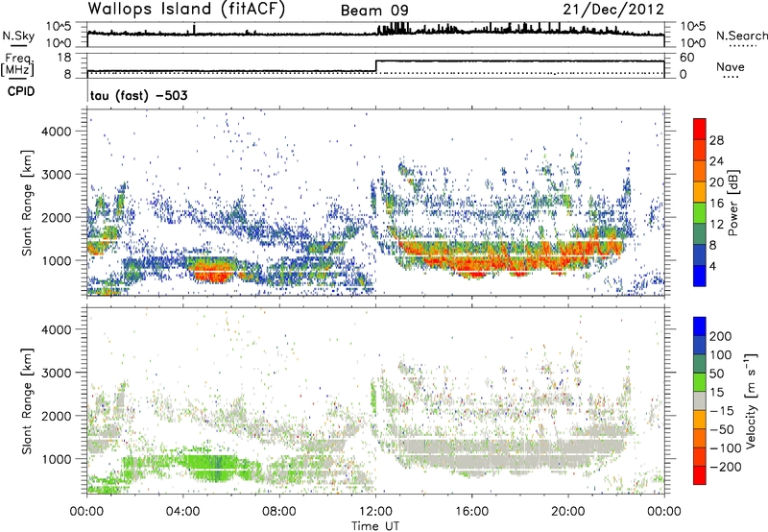The width and height of the screenshot is (768, 532).
Task: Pick Power colorbar segment between 4 and 8
Action: click(700, 255)
